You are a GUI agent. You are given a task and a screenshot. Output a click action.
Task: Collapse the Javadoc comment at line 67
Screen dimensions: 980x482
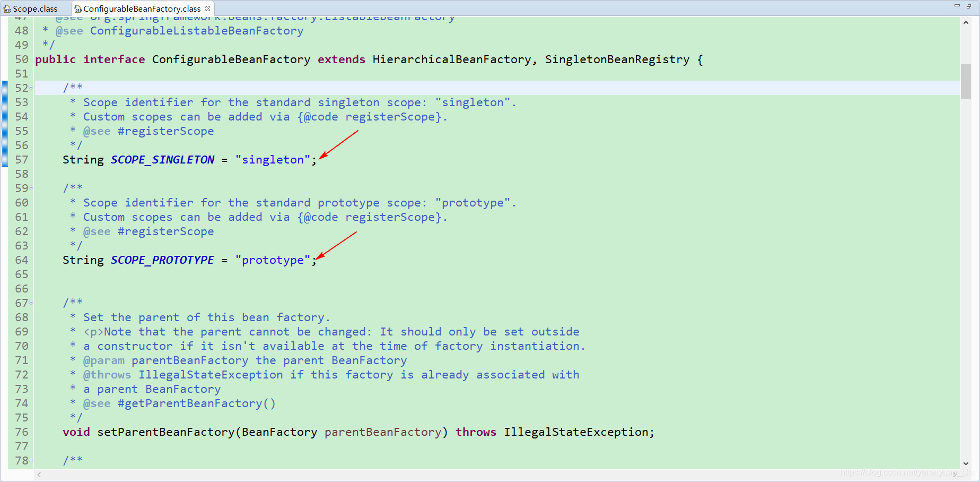[x=31, y=303]
